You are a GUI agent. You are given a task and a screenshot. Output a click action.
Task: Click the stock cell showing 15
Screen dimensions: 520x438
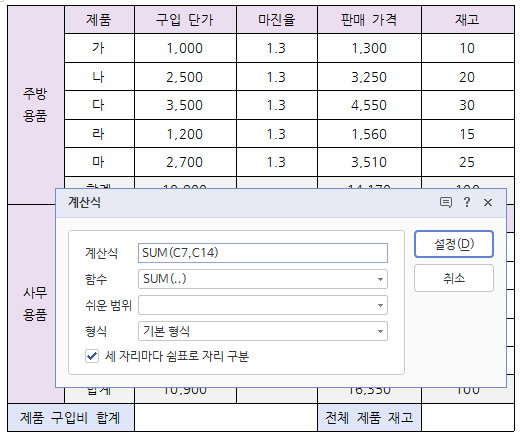point(468,134)
